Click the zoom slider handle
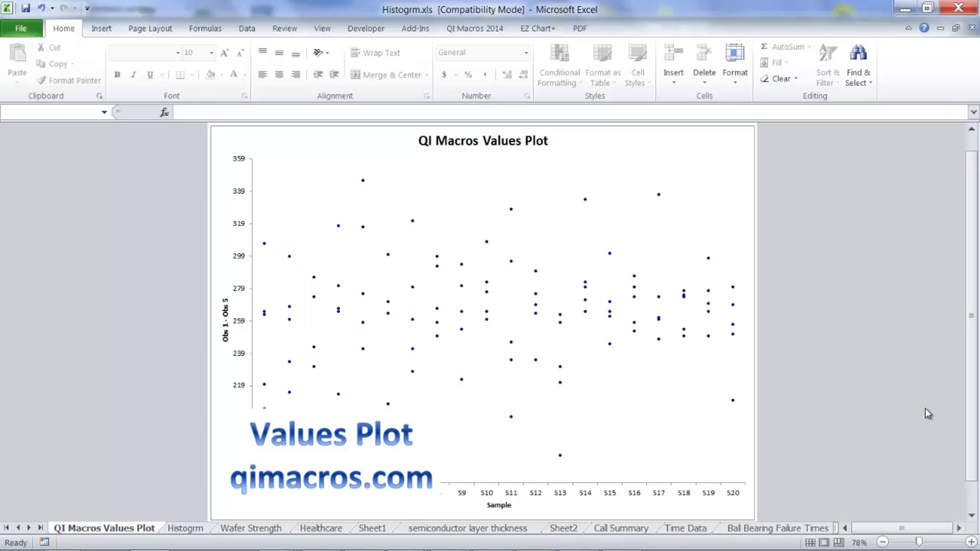980x551 pixels. coord(919,542)
